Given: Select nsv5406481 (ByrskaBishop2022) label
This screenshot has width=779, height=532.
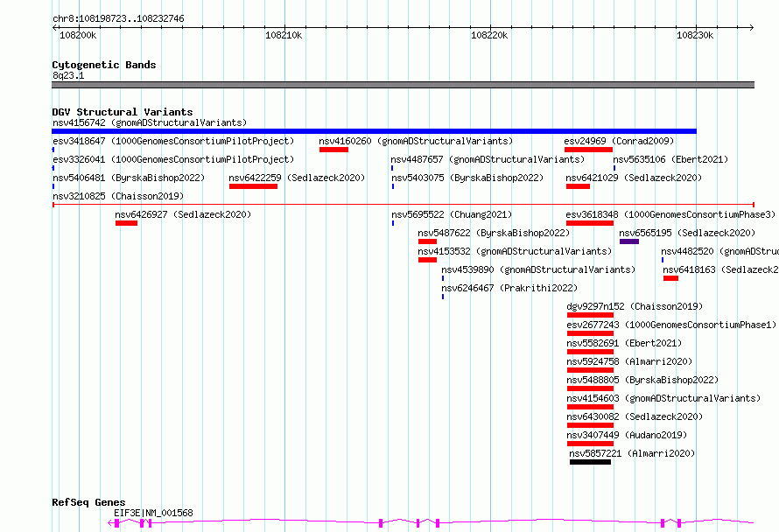Looking at the screenshot, I should pos(129,178).
